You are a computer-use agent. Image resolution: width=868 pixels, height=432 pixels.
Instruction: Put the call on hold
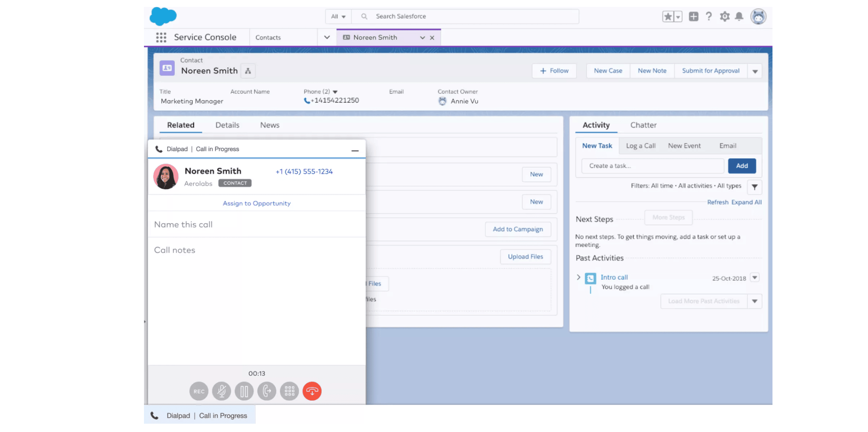point(244,391)
